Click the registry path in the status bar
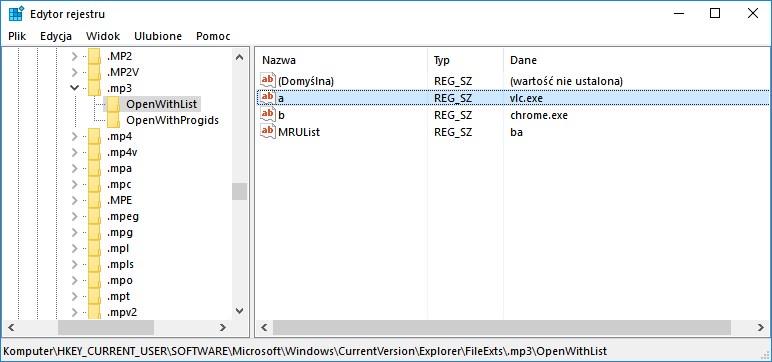The image size is (772, 362). (305, 351)
